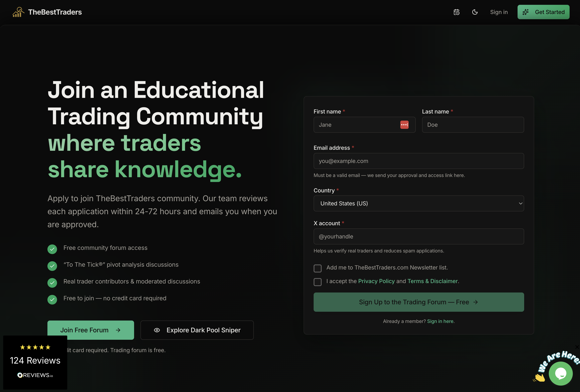Click the TheBestTraders brand name
The height and width of the screenshot is (392, 580).
(x=55, y=12)
